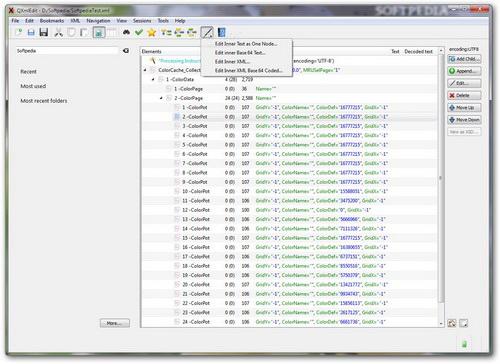Click the scissors Cut toolbar icon
The width and height of the screenshot is (500, 364).
(x=58, y=32)
